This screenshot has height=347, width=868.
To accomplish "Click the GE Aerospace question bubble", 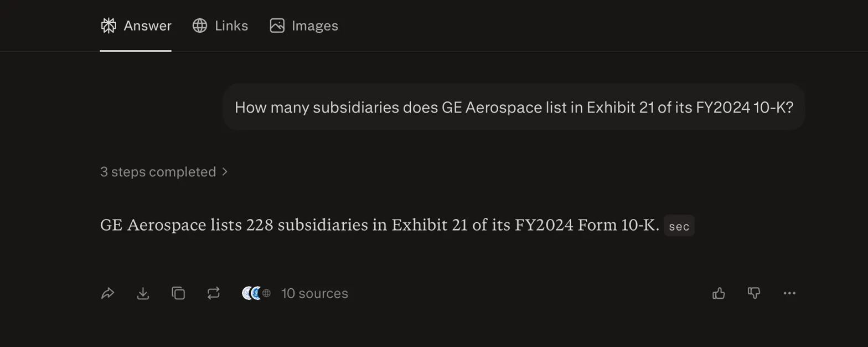I will [x=514, y=107].
